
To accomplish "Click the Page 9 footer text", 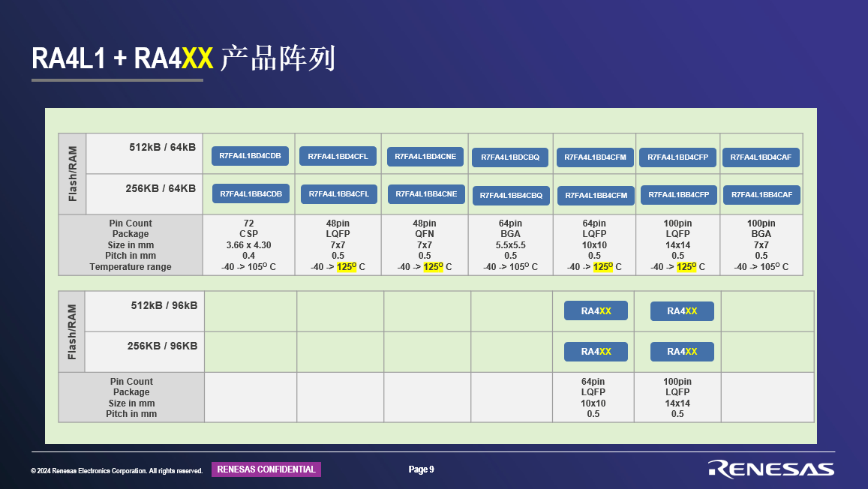I will [x=422, y=469].
